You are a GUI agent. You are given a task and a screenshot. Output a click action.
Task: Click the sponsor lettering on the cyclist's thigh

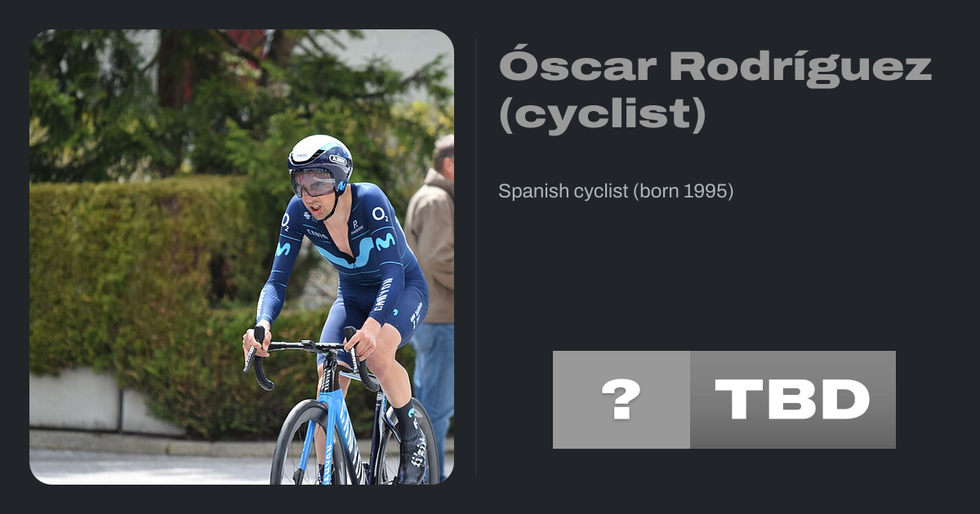pyautogui.click(x=381, y=295)
